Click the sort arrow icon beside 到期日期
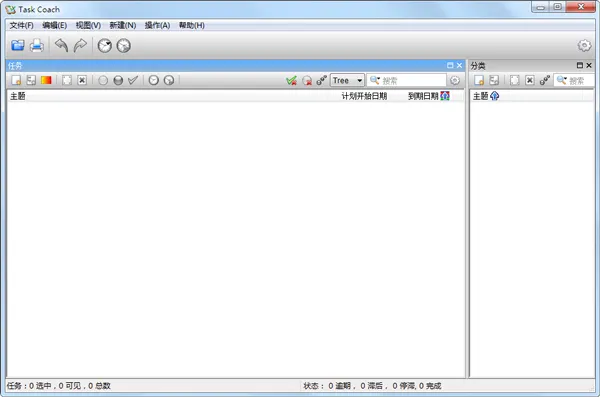600x397 pixels. click(x=445, y=96)
